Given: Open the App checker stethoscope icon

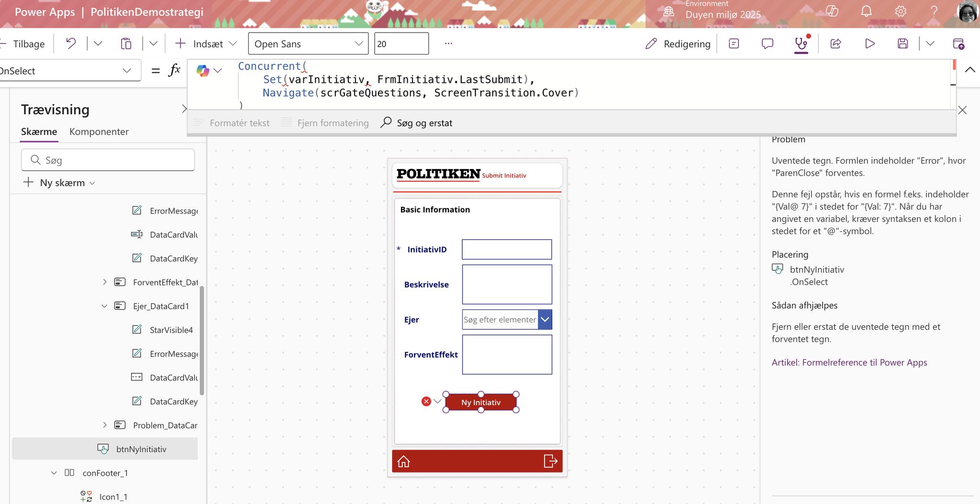Looking at the screenshot, I should coord(801,44).
